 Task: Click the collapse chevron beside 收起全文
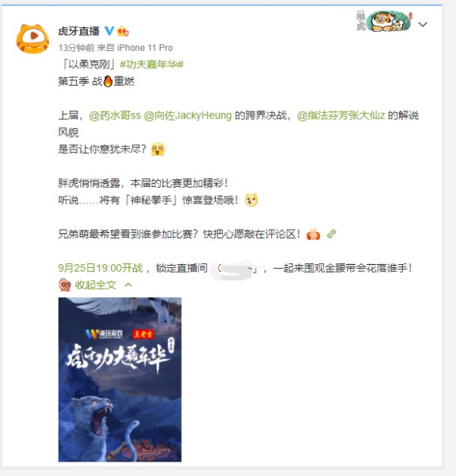tap(128, 285)
